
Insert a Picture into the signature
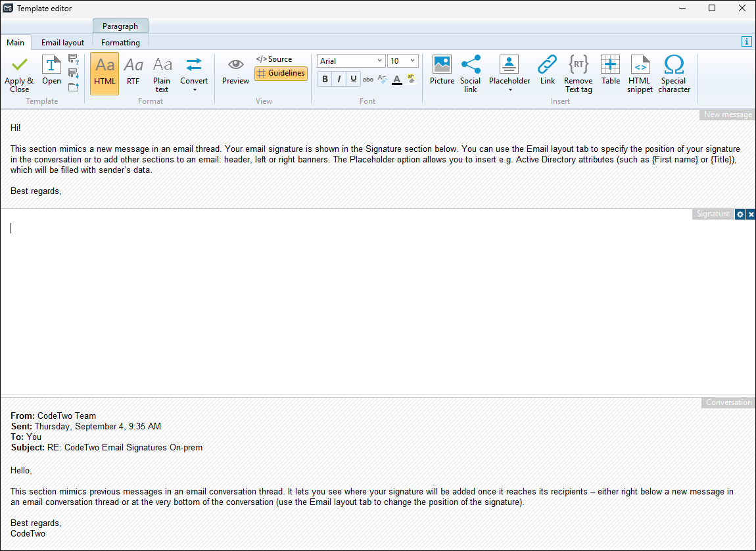coord(442,72)
